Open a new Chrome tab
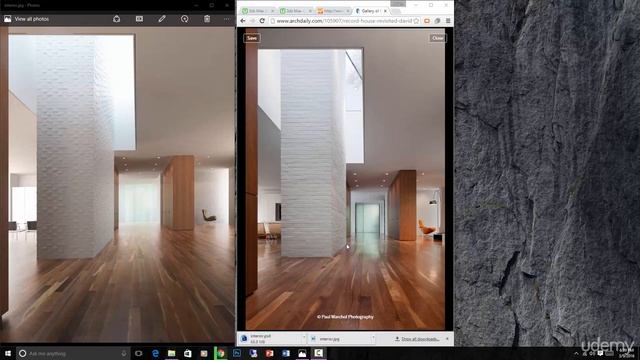Screen dimensions: 640x360 [x=396, y=11]
